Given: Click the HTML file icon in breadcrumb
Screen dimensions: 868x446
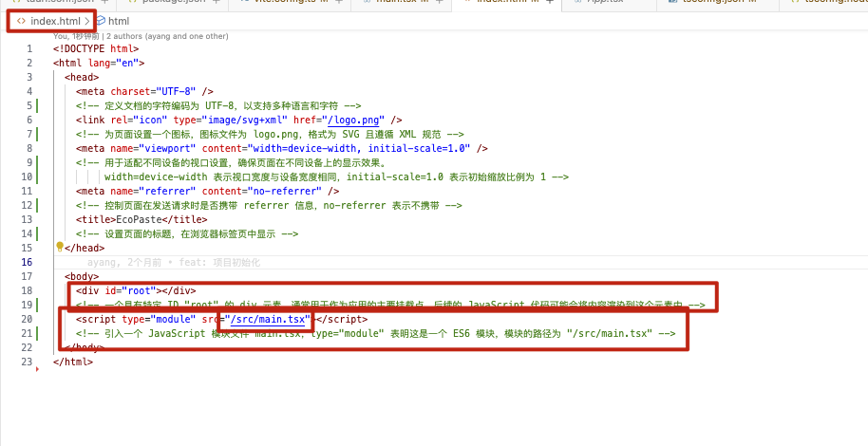Looking at the screenshot, I should (21, 21).
